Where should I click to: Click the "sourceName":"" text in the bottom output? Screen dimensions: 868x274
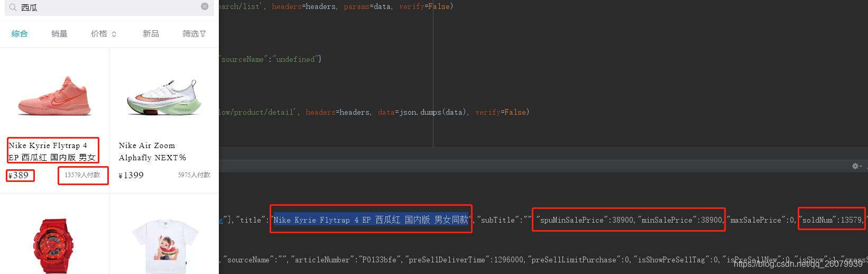(x=255, y=260)
